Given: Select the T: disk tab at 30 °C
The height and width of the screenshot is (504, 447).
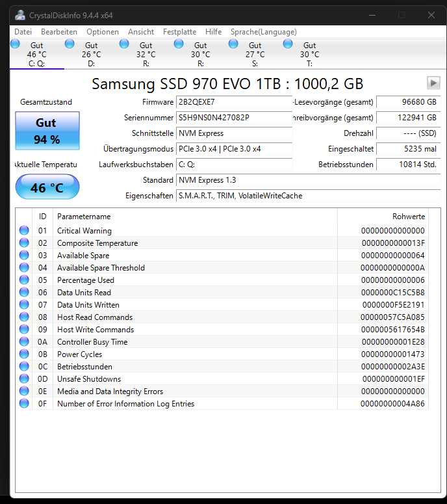Looking at the screenshot, I should (309, 54).
